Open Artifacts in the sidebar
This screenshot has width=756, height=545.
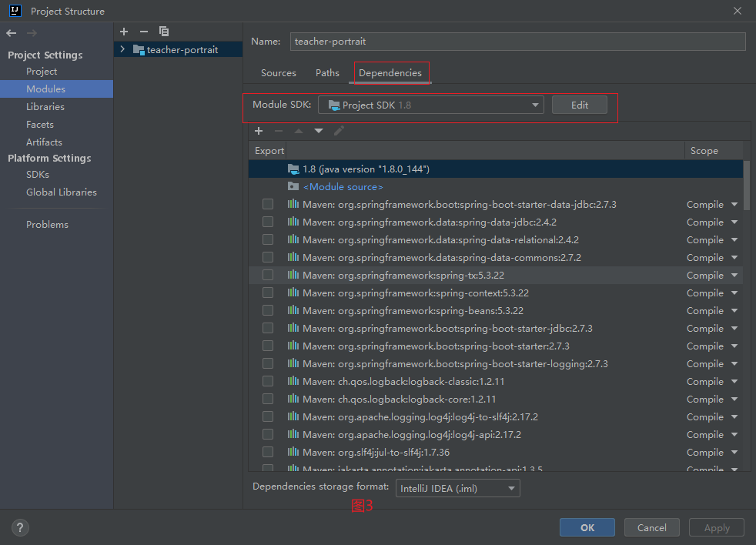point(45,142)
